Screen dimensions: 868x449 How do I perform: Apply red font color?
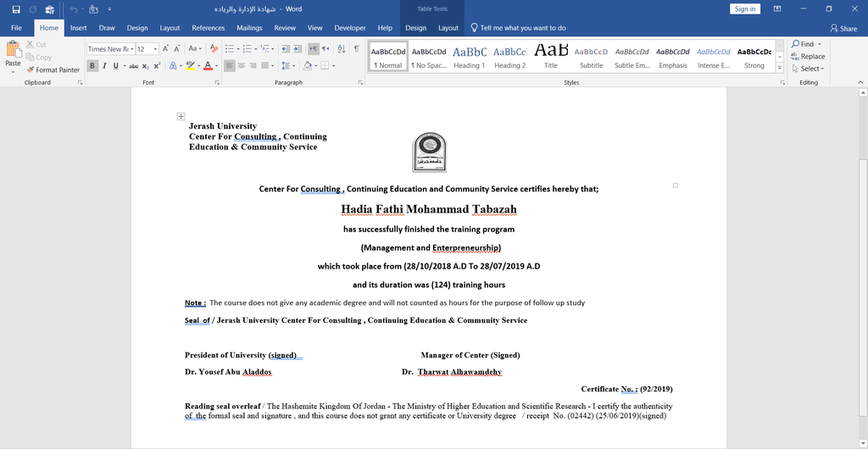click(x=208, y=66)
